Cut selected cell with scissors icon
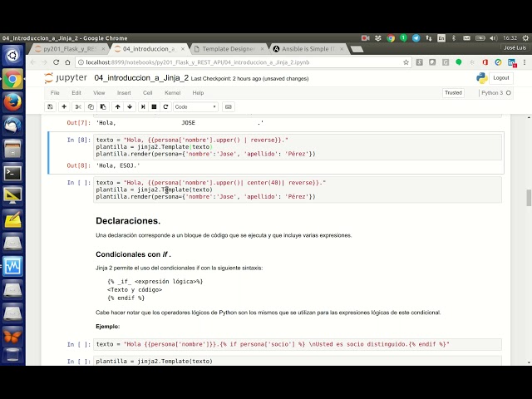This screenshot has height=399, width=532. coord(78,107)
